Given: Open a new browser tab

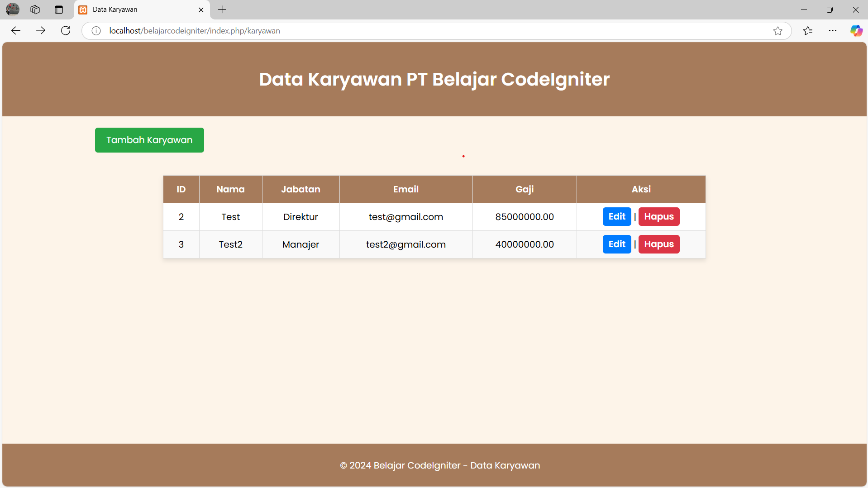Looking at the screenshot, I should 222,10.
